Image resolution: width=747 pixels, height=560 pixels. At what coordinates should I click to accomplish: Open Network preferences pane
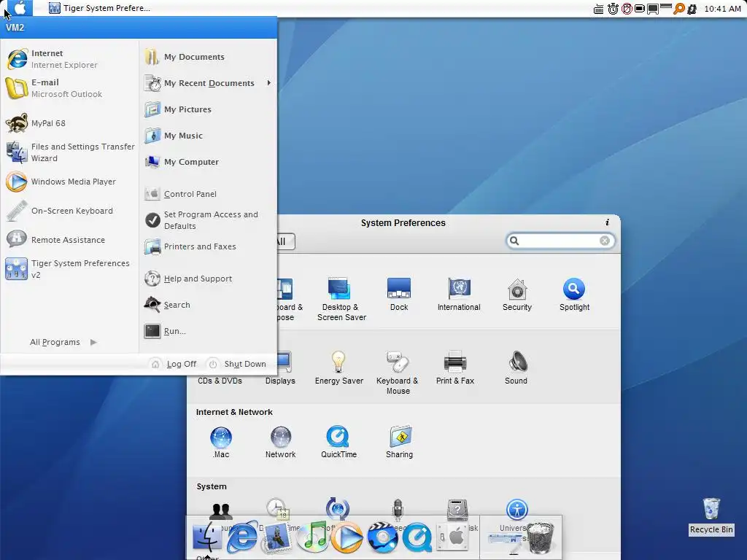[280, 442]
